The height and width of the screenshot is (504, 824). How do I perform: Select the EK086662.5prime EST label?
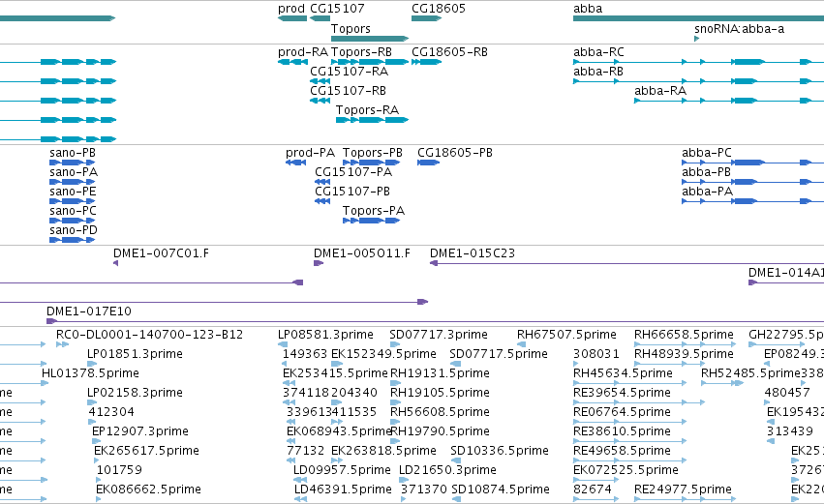(x=148, y=490)
